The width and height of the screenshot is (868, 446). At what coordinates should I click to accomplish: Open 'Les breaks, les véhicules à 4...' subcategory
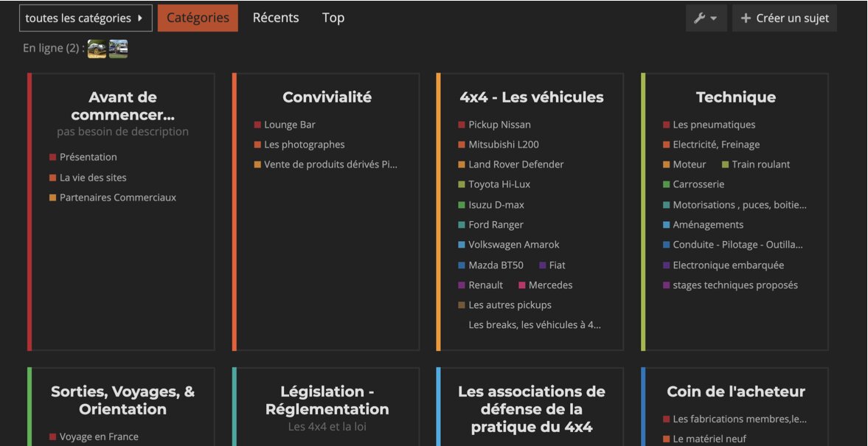535,325
